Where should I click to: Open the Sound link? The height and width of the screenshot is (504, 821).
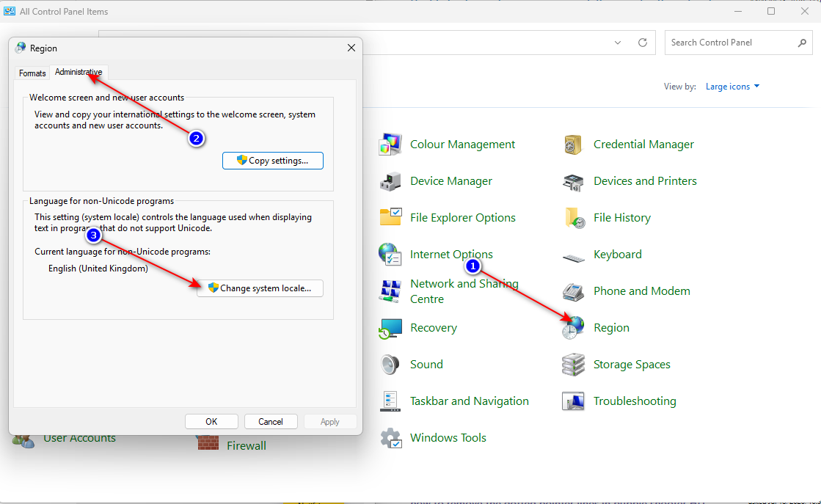426,365
